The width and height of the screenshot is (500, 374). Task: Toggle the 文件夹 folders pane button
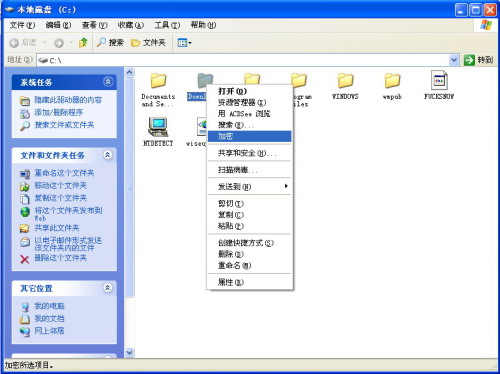(x=148, y=43)
